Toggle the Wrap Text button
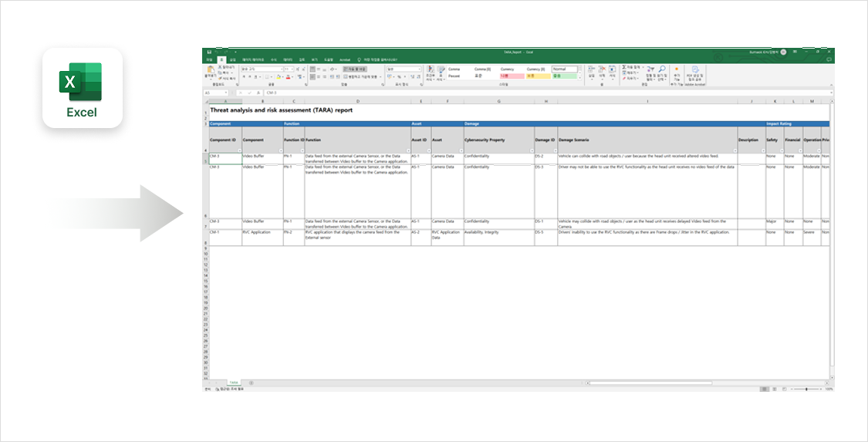 tap(356, 69)
